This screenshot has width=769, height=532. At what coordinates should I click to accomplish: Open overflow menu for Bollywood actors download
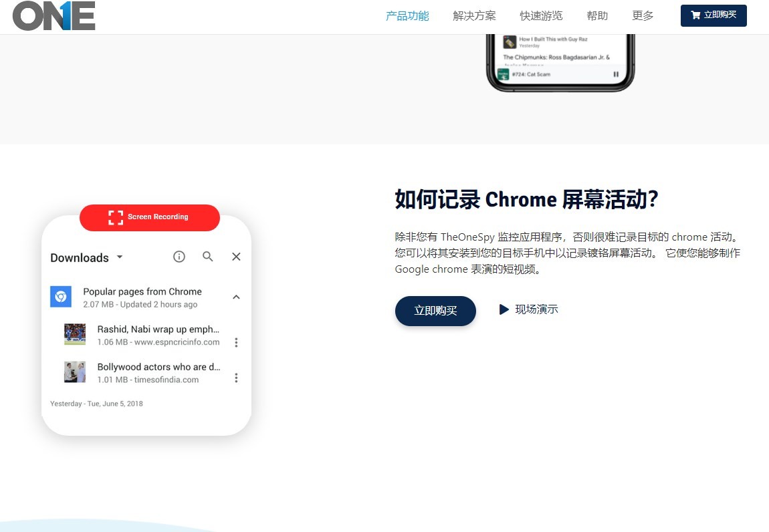click(x=236, y=378)
